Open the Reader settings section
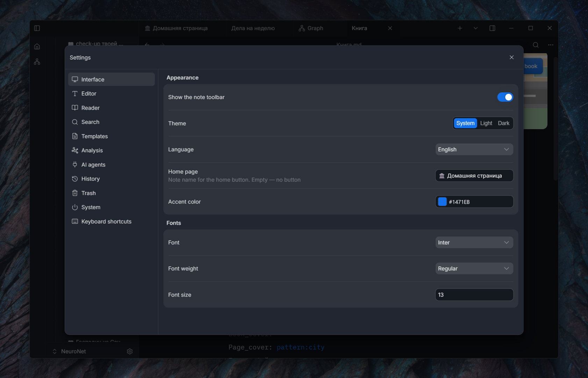This screenshot has height=378, width=588. pos(112,108)
